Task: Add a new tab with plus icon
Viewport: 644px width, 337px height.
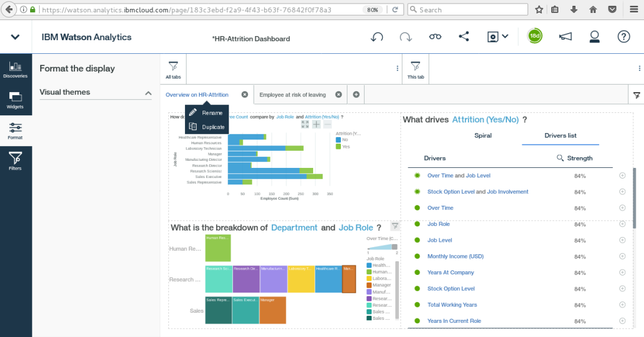Action: point(356,95)
